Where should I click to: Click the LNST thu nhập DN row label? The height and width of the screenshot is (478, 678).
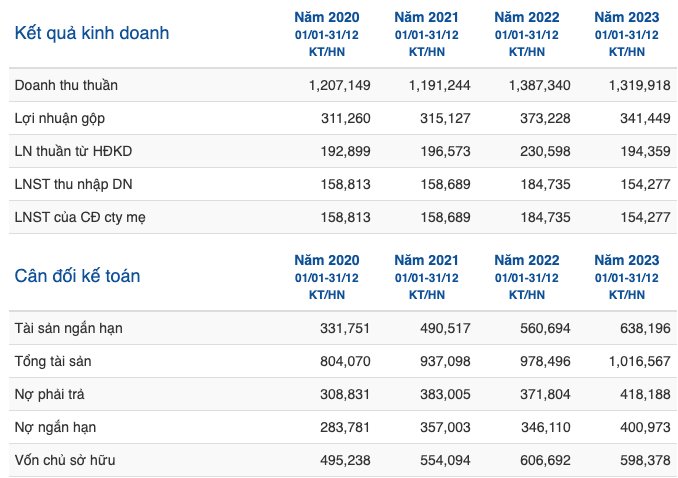pos(73,184)
